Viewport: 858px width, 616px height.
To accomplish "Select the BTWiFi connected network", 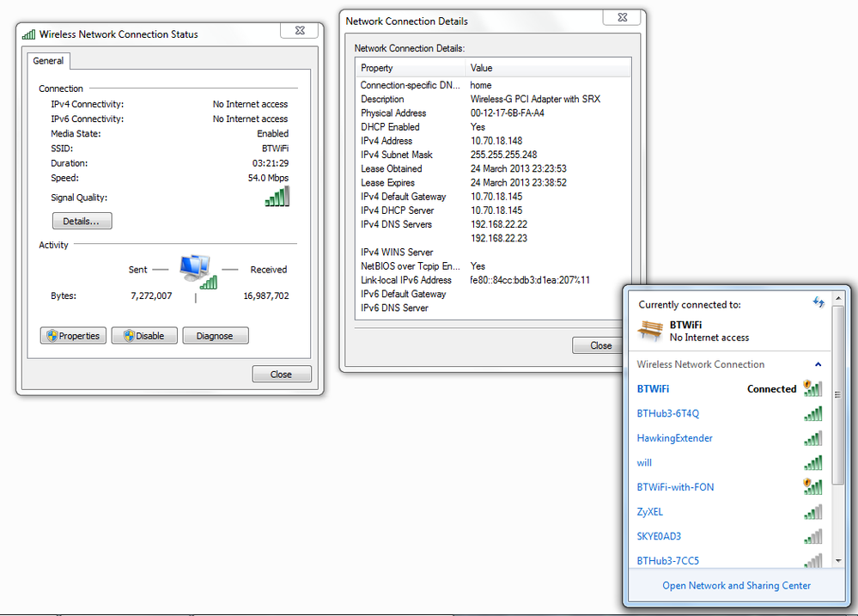I will click(729, 389).
